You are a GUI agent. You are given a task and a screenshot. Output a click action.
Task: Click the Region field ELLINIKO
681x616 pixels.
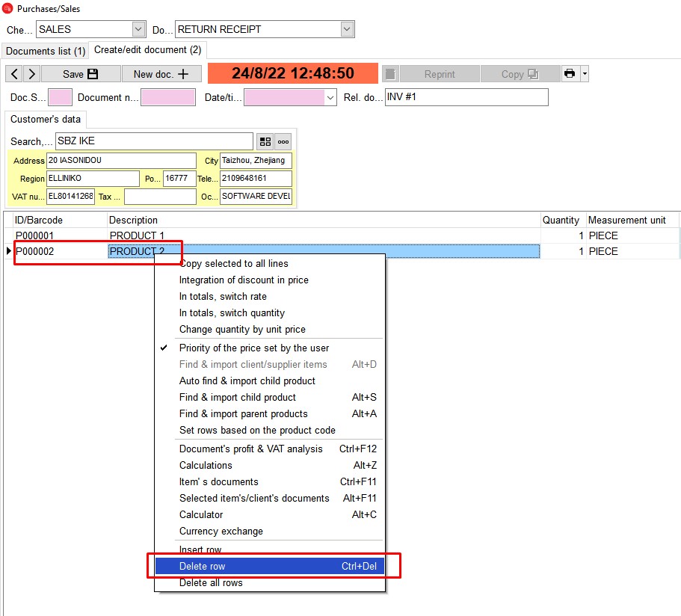click(x=93, y=179)
